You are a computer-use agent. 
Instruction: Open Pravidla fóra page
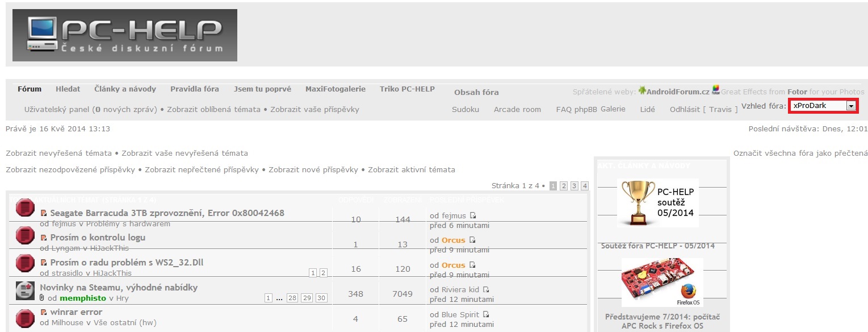pos(195,89)
